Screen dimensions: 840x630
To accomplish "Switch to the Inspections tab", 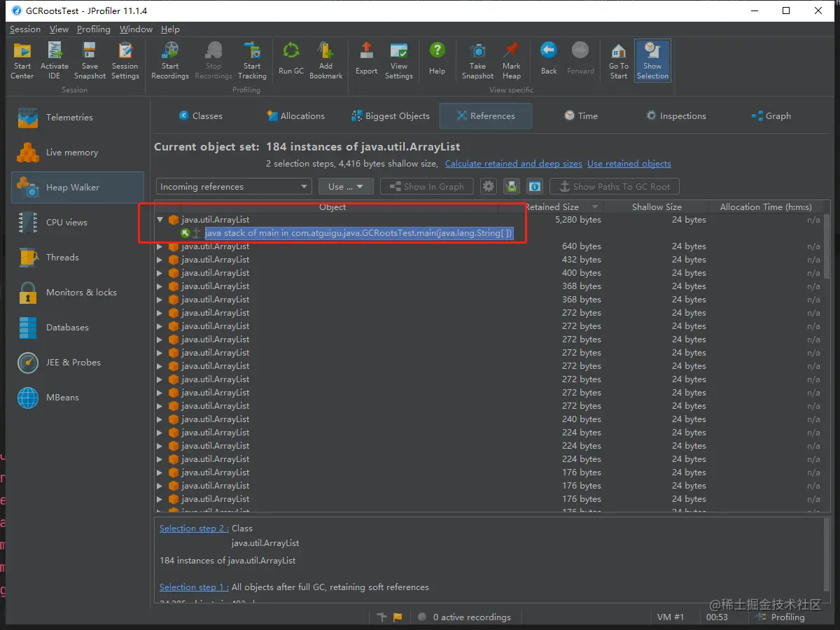I will (675, 116).
